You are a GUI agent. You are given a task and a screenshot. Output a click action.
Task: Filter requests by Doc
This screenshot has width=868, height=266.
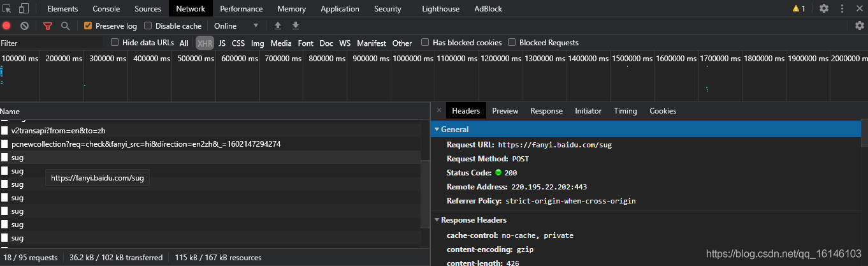(x=326, y=43)
